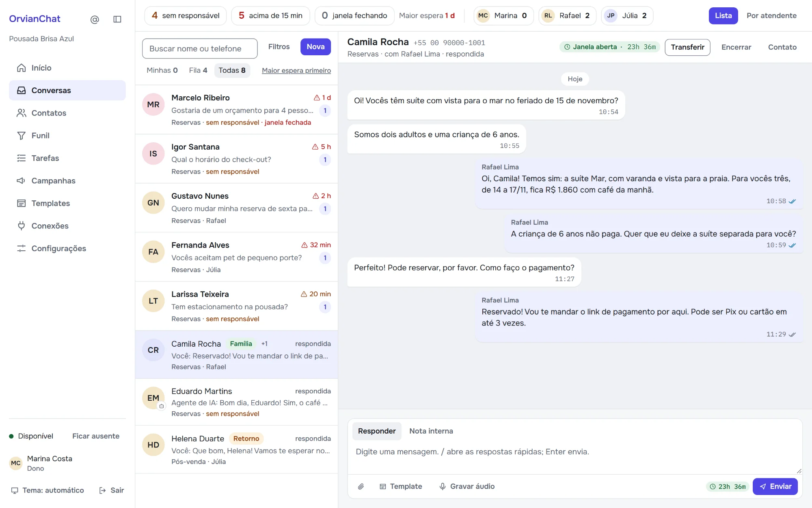Switch status to Ficar ausente
812x508 pixels.
click(96, 436)
